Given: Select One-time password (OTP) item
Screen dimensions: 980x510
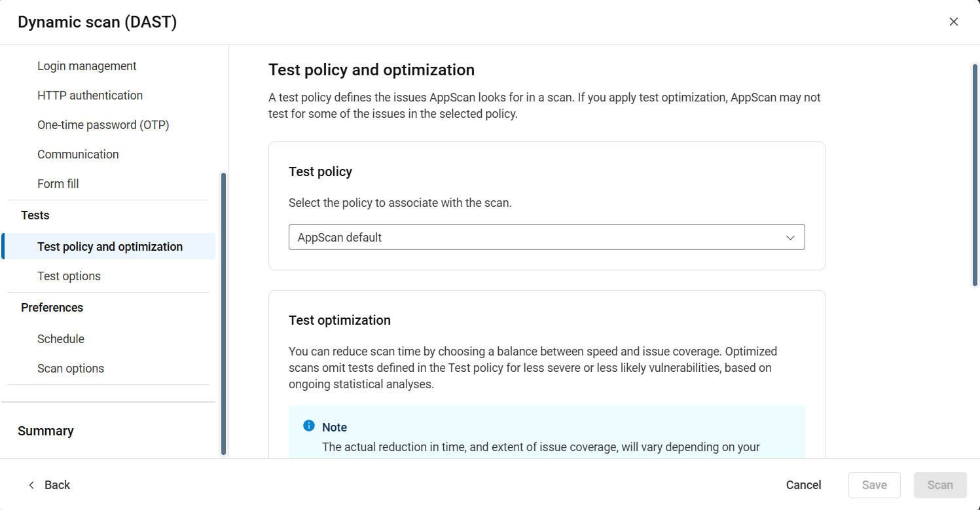Looking at the screenshot, I should click(103, 125).
